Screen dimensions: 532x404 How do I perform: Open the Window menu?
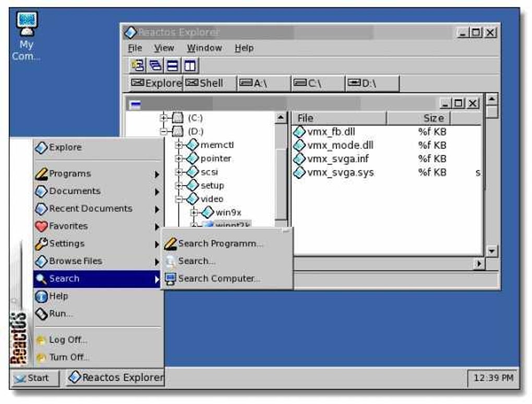[x=204, y=48]
